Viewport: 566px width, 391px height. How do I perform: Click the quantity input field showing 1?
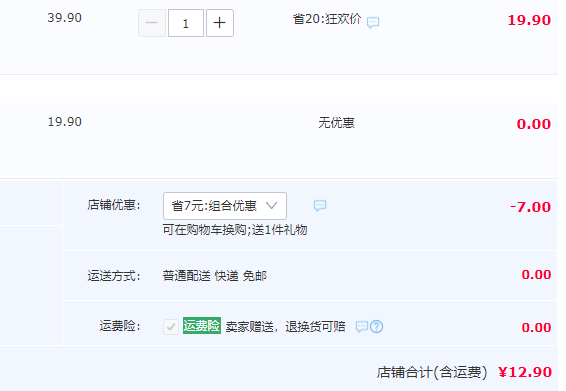pos(186,23)
